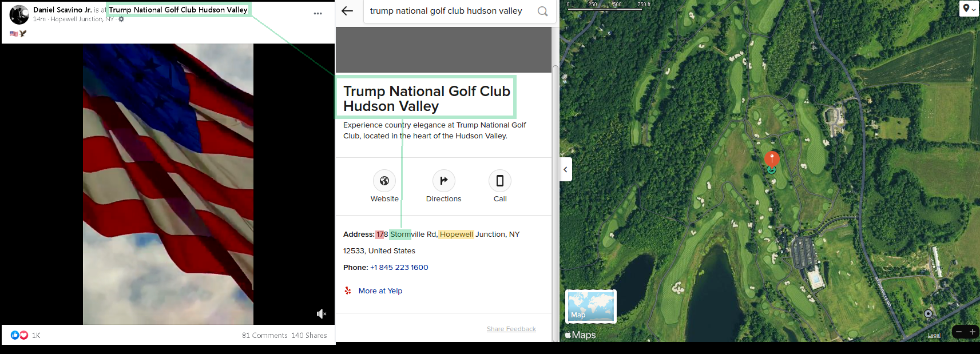Click the 'Experience country elegance' description text

[435, 130]
